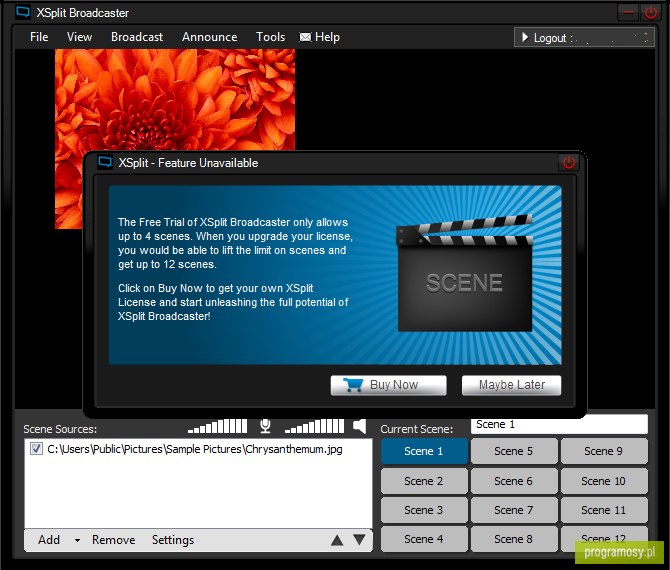Select the Chrysanthemum.jpg source path text
The image size is (670, 570).
click(x=195, y=450)
